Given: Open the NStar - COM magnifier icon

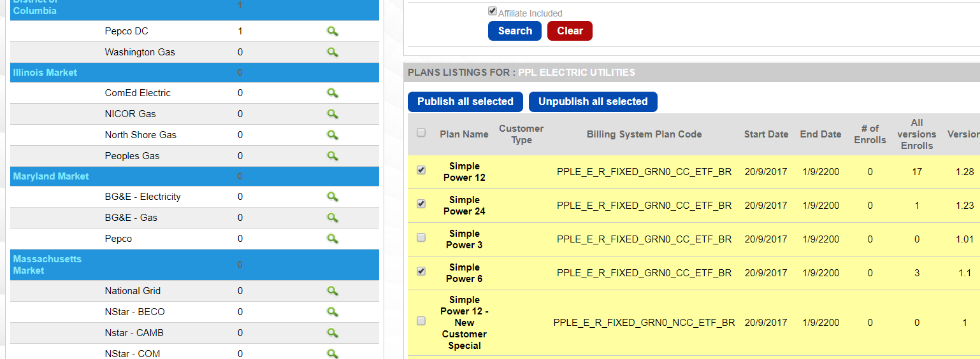Looking at the screenshot, I should click(x=332, y=353).
